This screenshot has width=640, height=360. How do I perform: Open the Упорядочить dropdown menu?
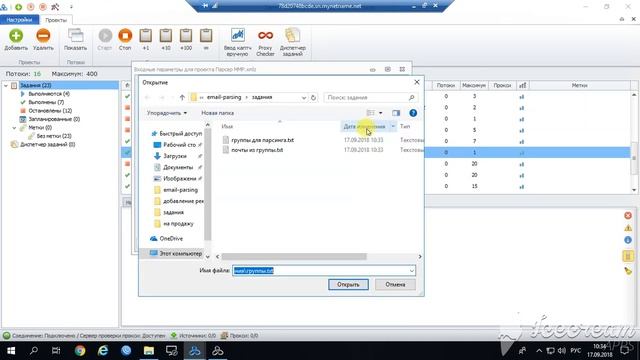[167, 113]
